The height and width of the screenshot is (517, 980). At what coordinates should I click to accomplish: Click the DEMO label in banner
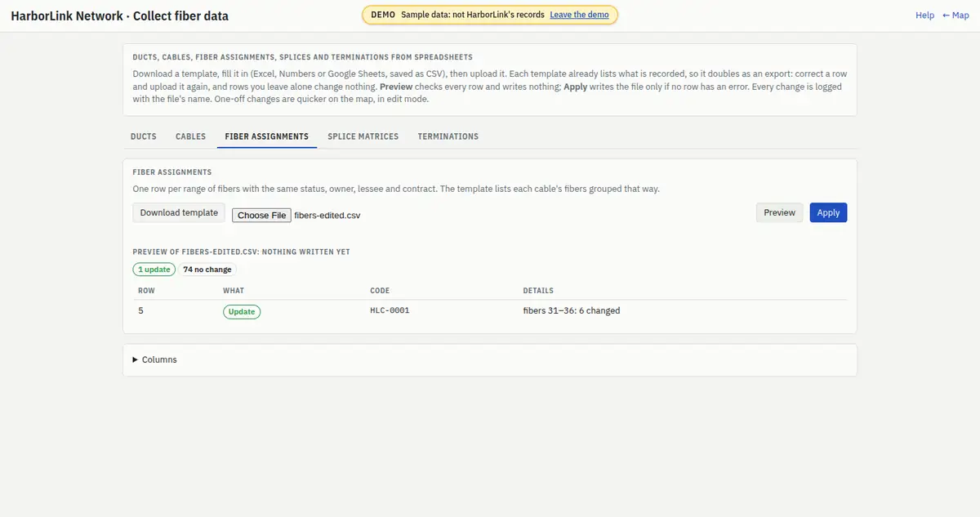383,15
